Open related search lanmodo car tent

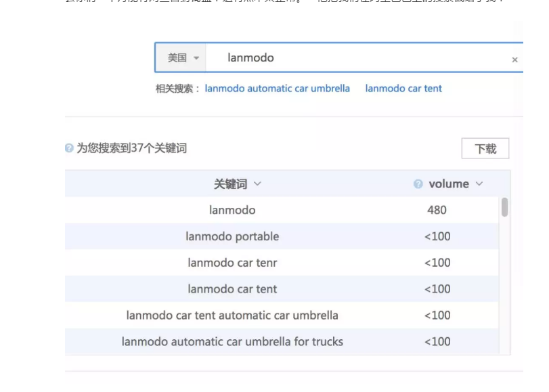(x=403, y=88)
